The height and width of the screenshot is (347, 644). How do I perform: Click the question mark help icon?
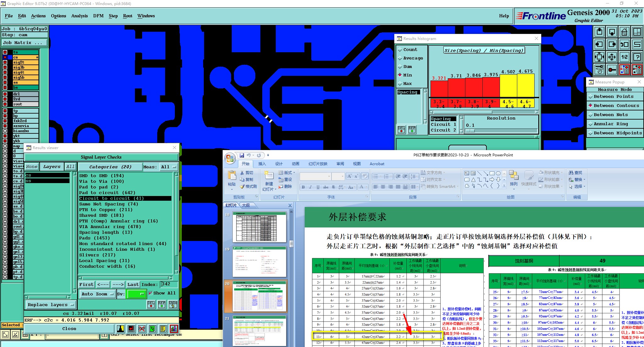(x=637, y=57)
